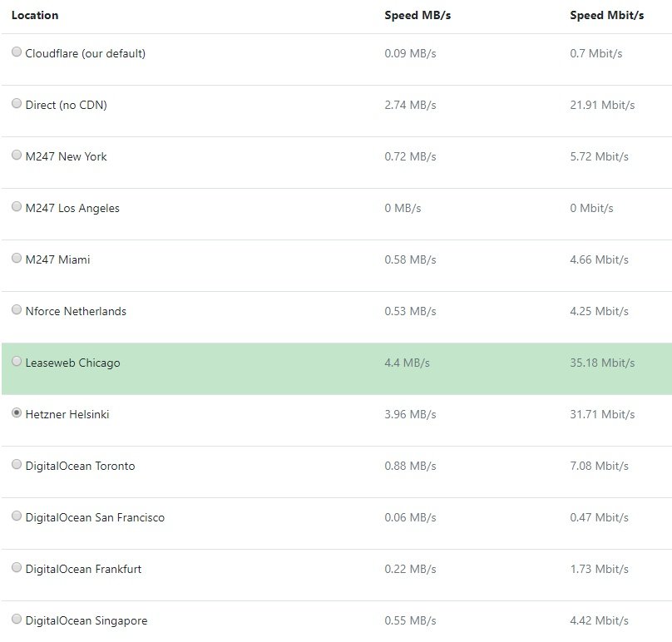
Task: Select the Direct (no CDN) radio button
Action: pyautogui.click(x=17, y=103)
